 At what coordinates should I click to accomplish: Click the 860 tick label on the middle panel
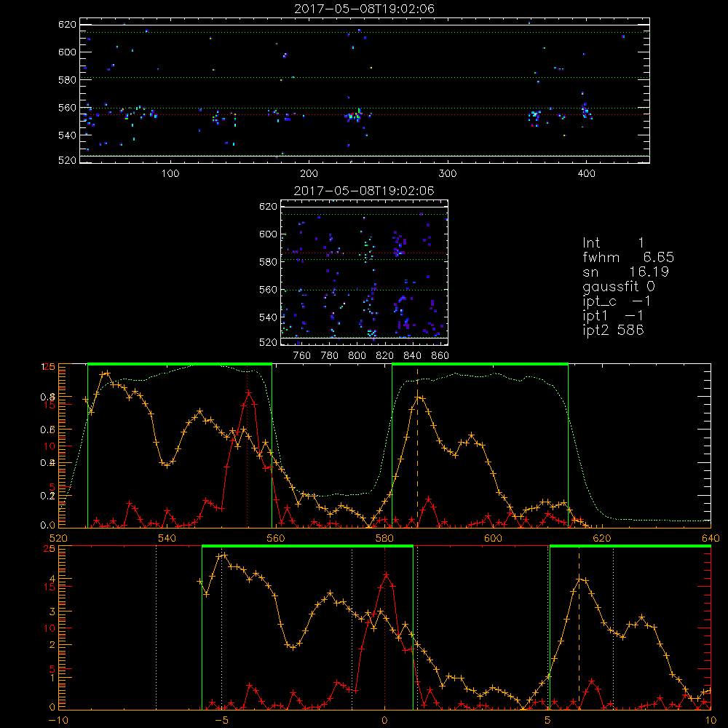pos(440,356)
